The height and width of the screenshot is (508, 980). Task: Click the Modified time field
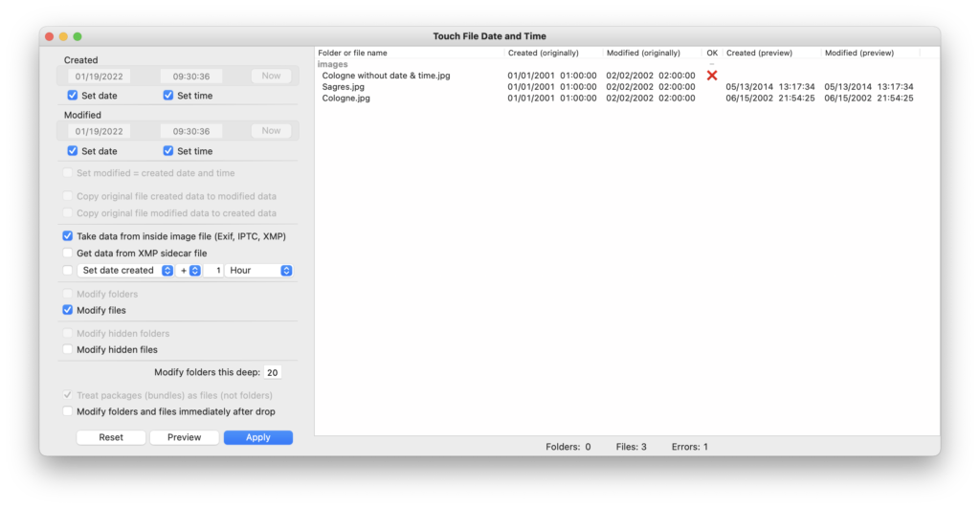click(x=191, y=132)
